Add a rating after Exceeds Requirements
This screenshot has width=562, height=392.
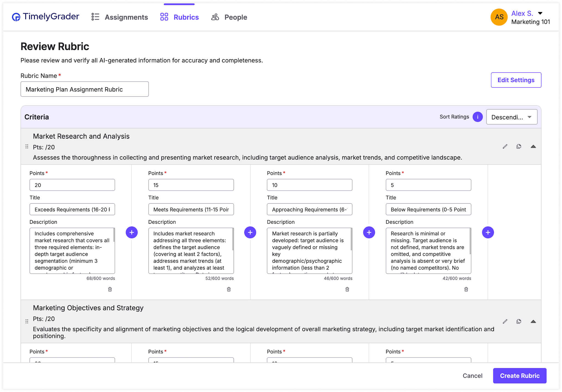click(132, 233)
